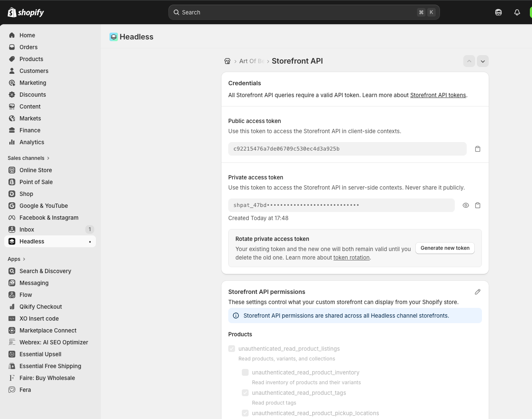Open Essential Free Shipping app
This screenshot has height=419, width=532.
50,366
